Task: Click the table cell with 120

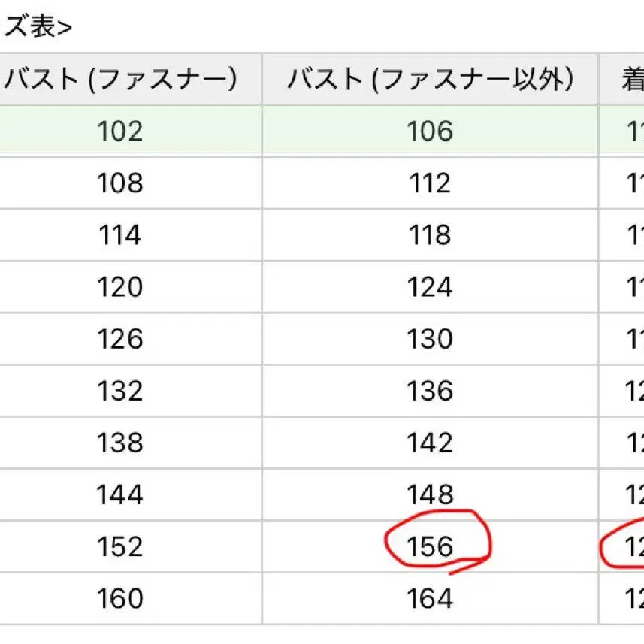Action: (x=120, y=287)
